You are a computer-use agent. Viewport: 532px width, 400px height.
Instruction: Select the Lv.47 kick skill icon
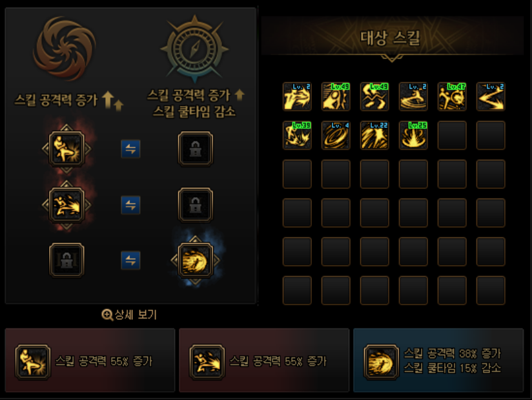coord(452,96)
